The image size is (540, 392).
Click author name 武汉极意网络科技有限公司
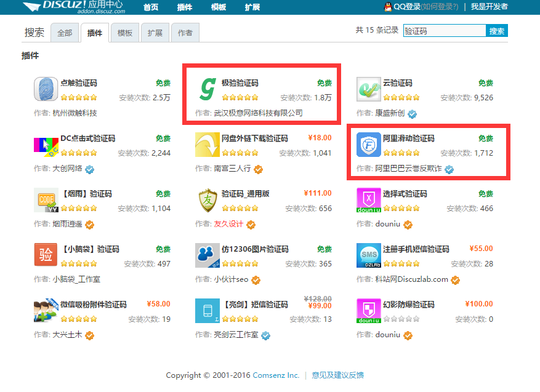coord(258,113)
